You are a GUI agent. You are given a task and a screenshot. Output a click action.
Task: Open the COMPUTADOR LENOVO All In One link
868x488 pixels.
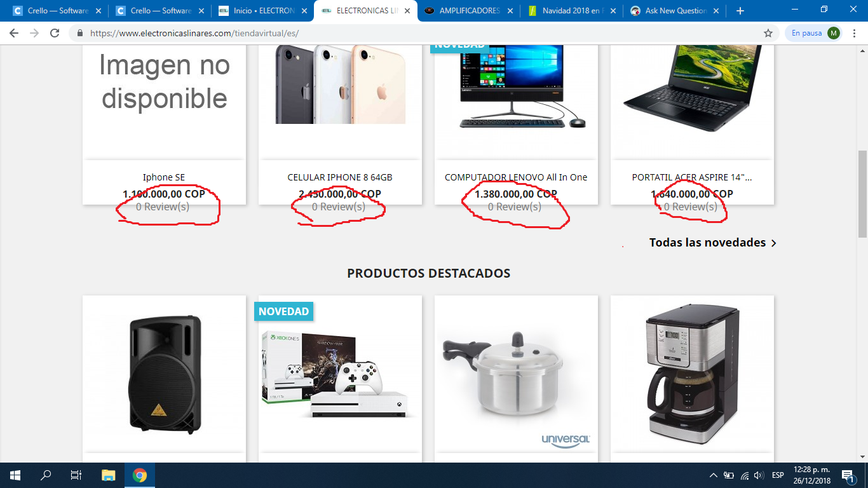[516, 177]
